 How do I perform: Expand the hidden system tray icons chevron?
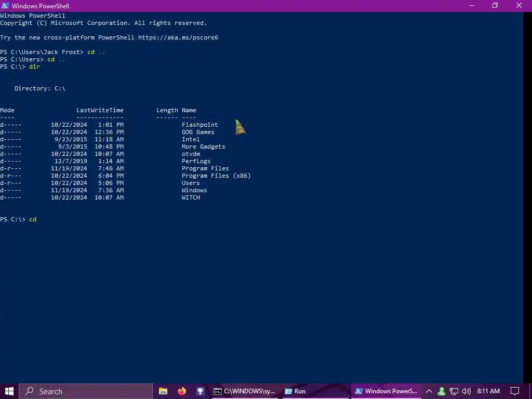(x=429, y=391)
